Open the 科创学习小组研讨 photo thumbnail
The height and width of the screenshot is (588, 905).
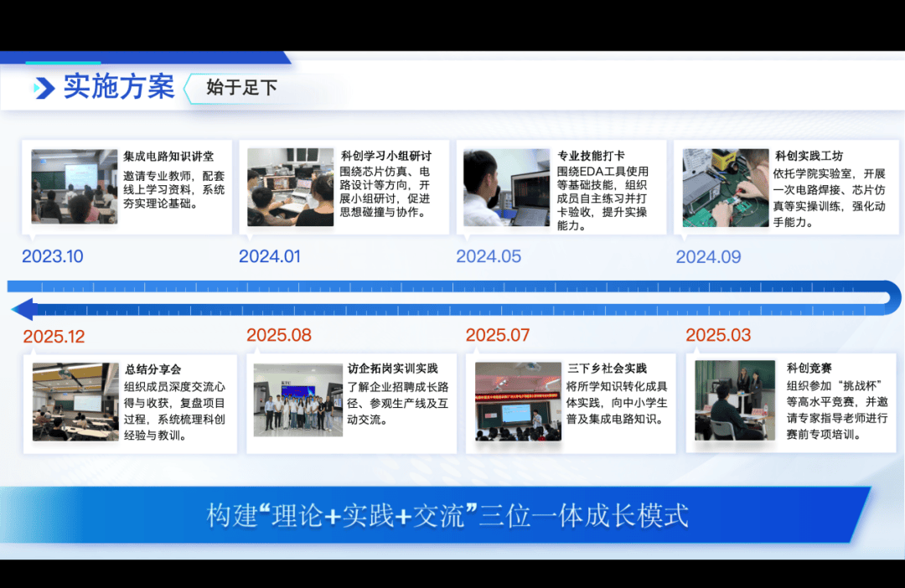pos(290,188)
